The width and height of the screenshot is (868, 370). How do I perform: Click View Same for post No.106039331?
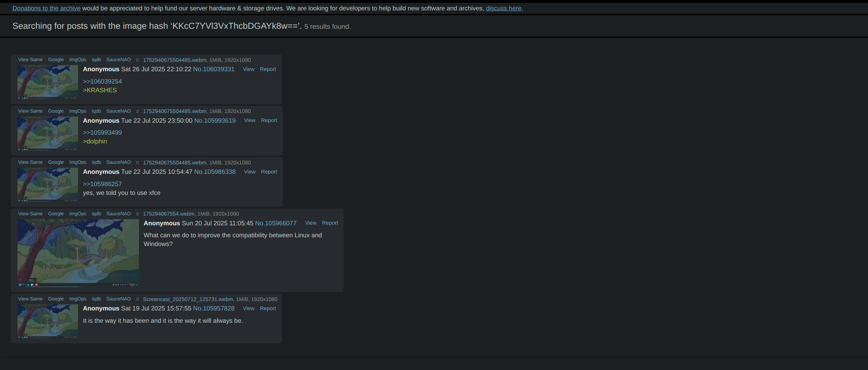click(x=30, y=60)
